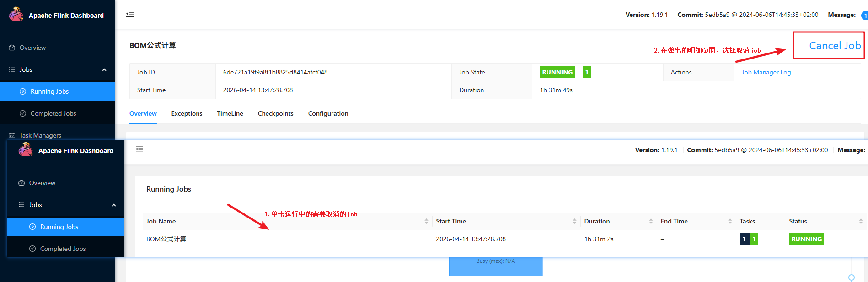This screenshot has height=282, width=868.
Task: Click the Task Managers icon in job detail sidebar
Action: pos(12,135)
